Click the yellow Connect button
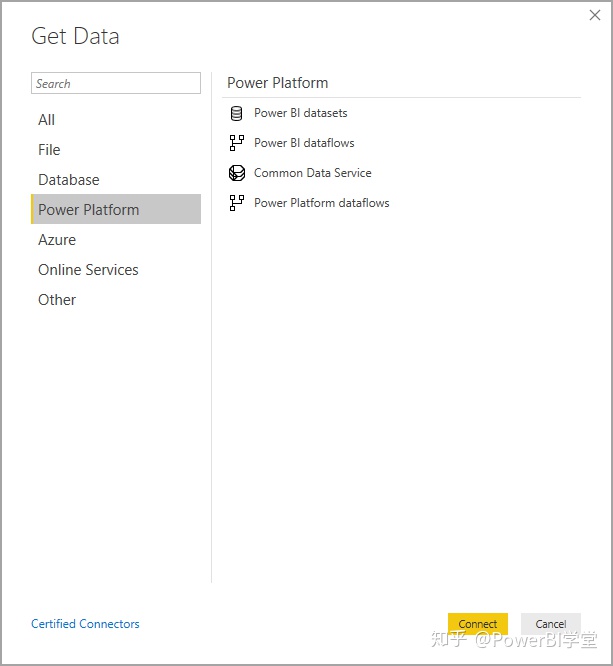 point(477,624)
